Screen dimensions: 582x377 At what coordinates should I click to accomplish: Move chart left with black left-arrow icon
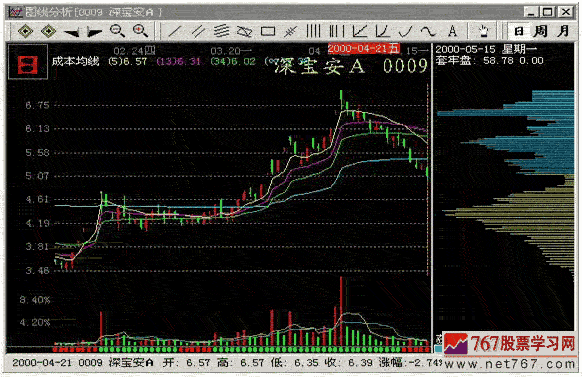(x=71, y=32)
